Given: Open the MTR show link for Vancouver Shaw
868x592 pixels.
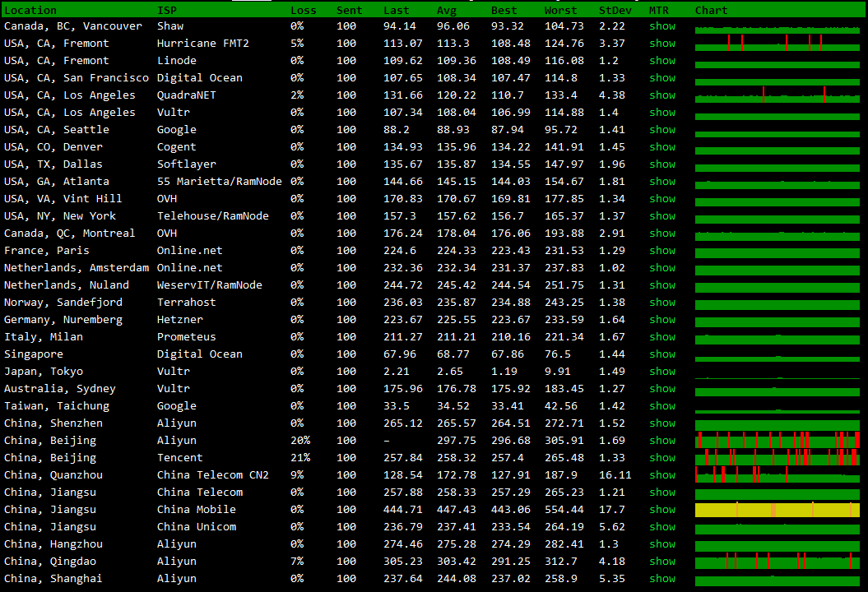Looking at the screenshot, I should pos(662,26).
